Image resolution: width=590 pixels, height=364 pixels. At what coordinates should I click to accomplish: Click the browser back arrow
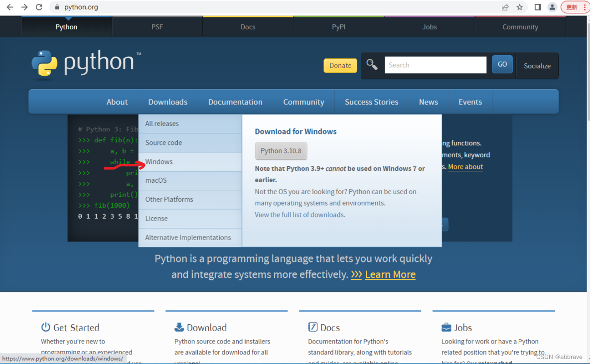coord(10,7)
